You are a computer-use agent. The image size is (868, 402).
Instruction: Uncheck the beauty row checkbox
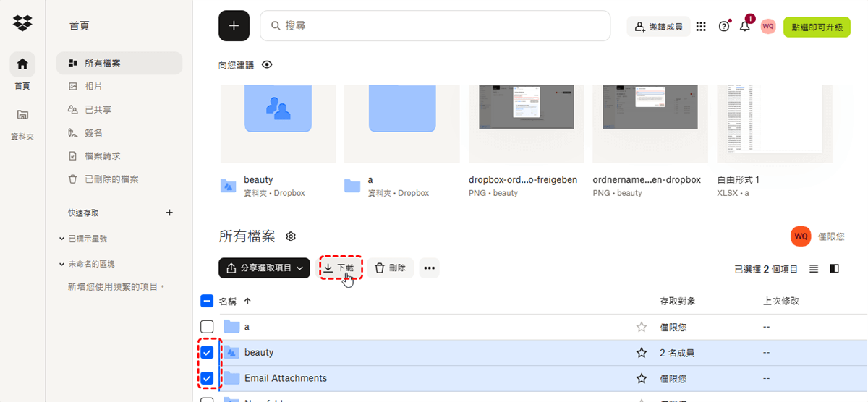tap(207, 353)
